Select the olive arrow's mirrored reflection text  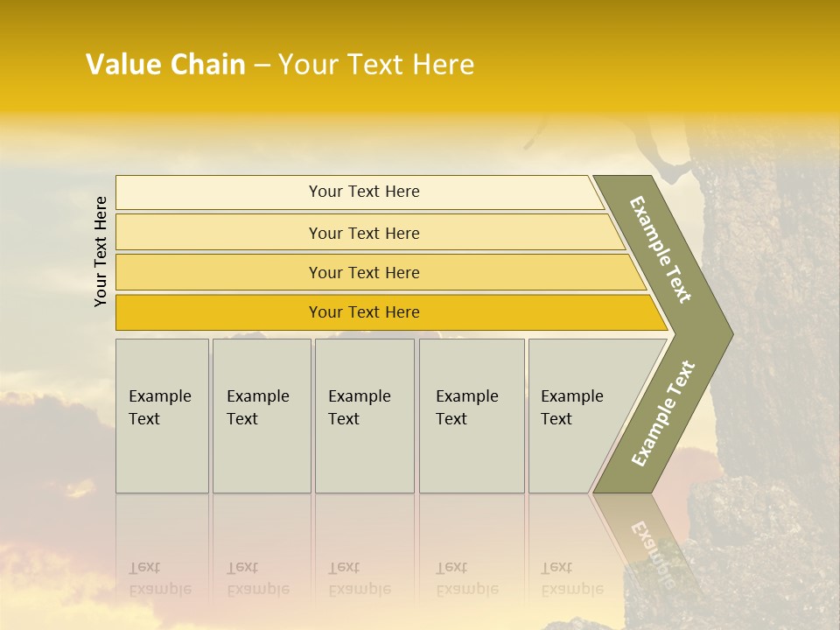point(653,541)
